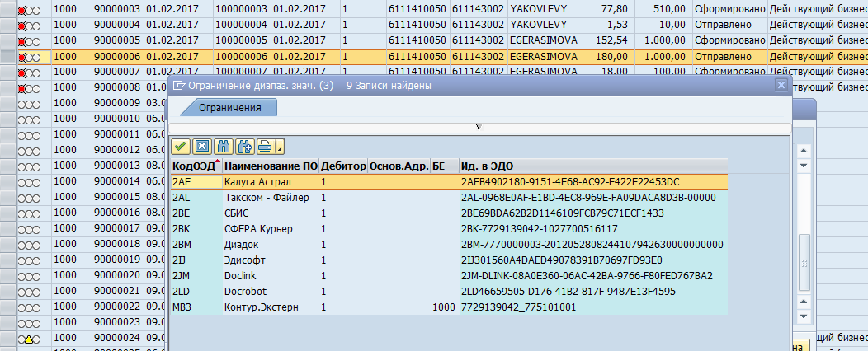Close the Ограничение диапаз. знач. dialog
The width and height of the screenshot is (868, 351).
tap(781, 85)
